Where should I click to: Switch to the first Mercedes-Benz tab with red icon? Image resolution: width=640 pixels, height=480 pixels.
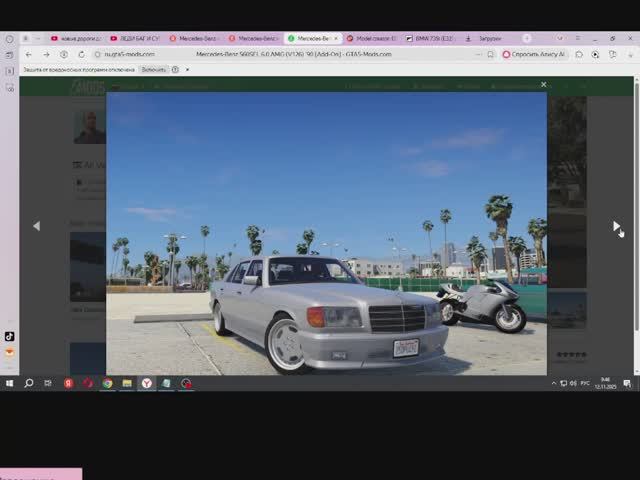click(194, 38)
